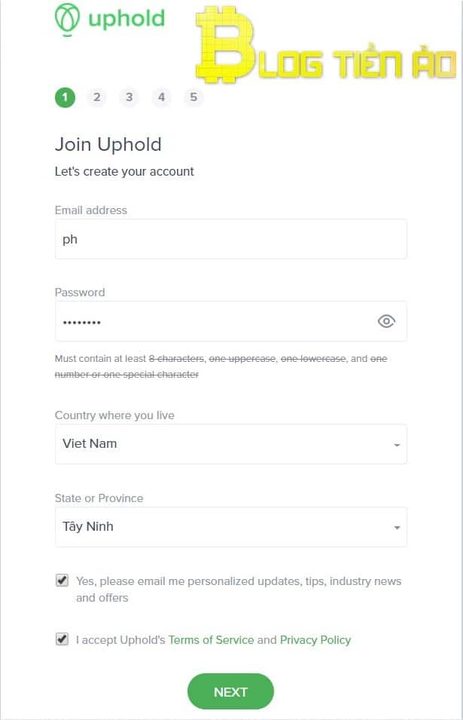Click the green NEXT button

[231, 692]
